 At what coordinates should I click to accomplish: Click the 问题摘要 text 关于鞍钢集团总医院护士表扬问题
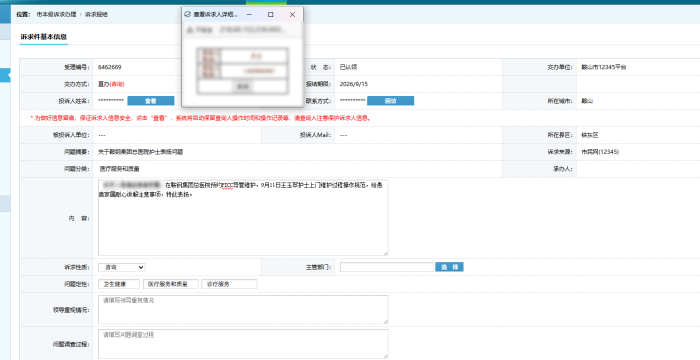[141, 152]
